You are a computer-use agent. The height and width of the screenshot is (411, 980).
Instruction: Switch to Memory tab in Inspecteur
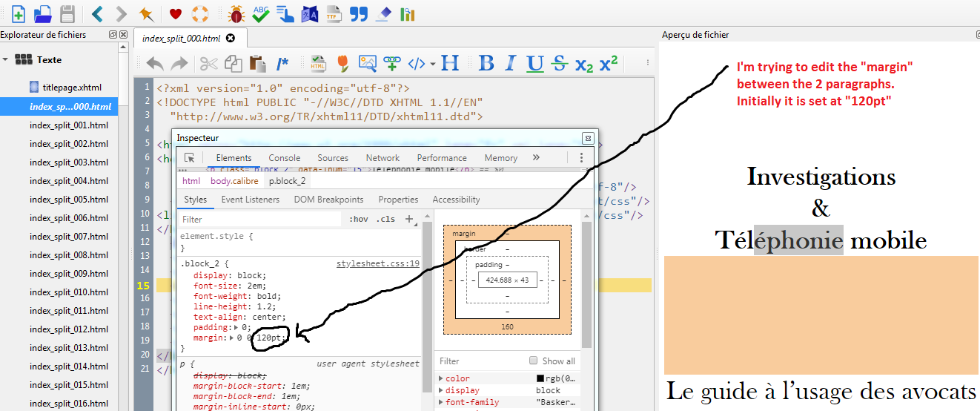coord(501,158)
